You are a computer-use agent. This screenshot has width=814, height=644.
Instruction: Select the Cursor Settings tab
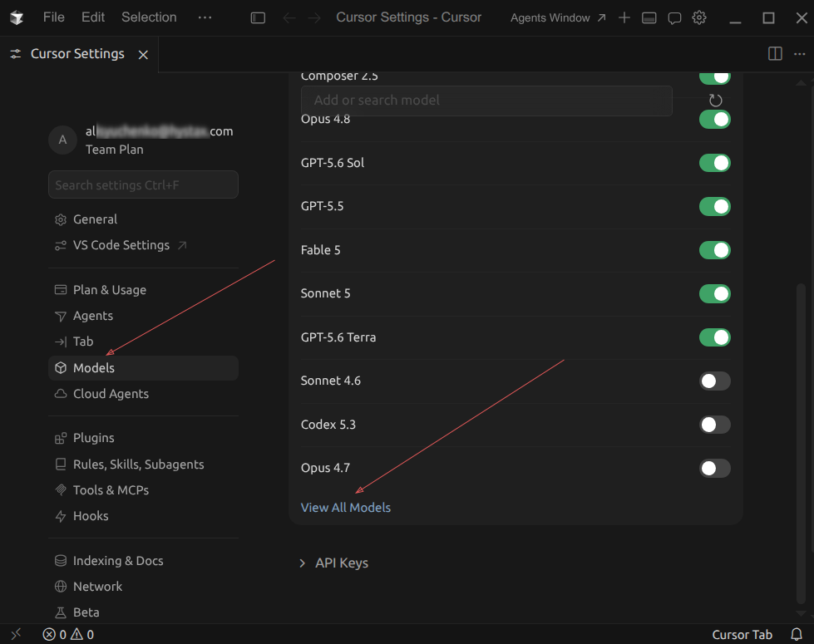[77, 54]
